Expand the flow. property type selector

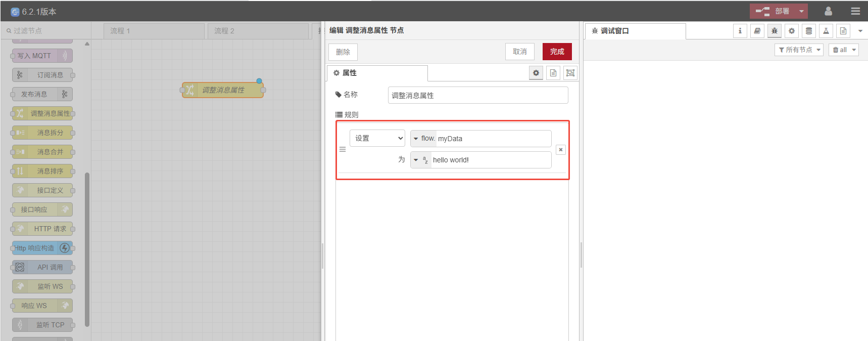423,139
